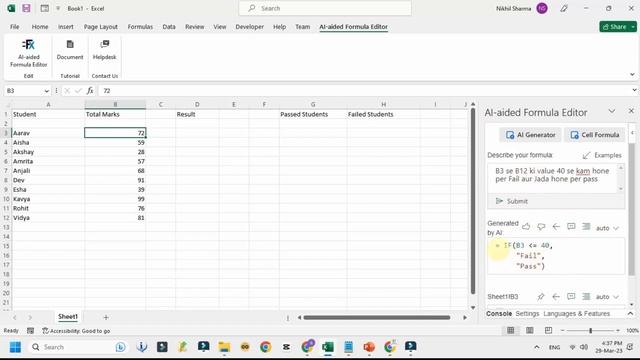
Task: Select the Sheet1 tab
Action: pyautogui.click(x=68, y=316)
